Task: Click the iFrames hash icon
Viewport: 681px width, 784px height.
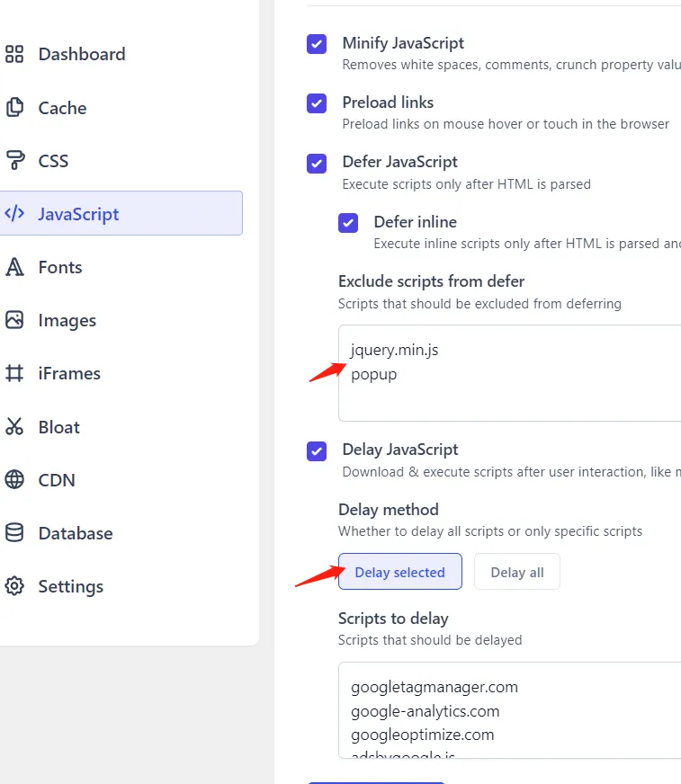Action: [x=14, y=373]
